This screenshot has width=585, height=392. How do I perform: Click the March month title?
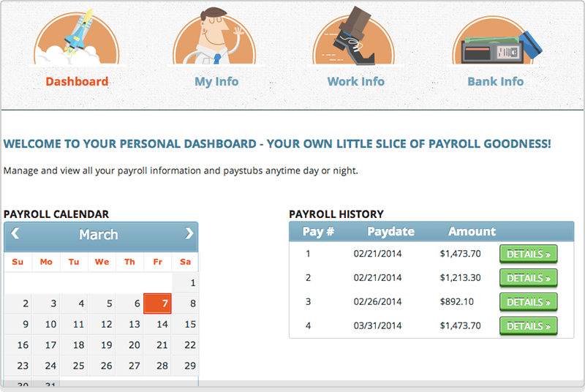[99, 235]
